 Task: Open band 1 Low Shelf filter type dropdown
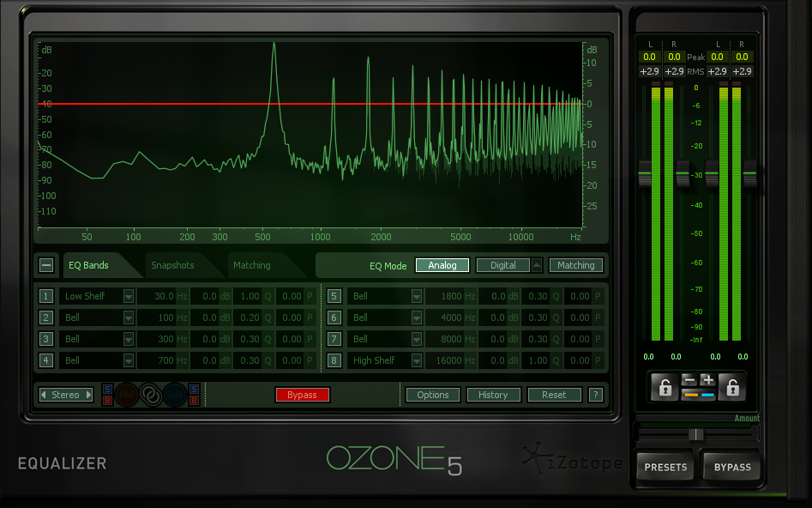coord(129,296)
